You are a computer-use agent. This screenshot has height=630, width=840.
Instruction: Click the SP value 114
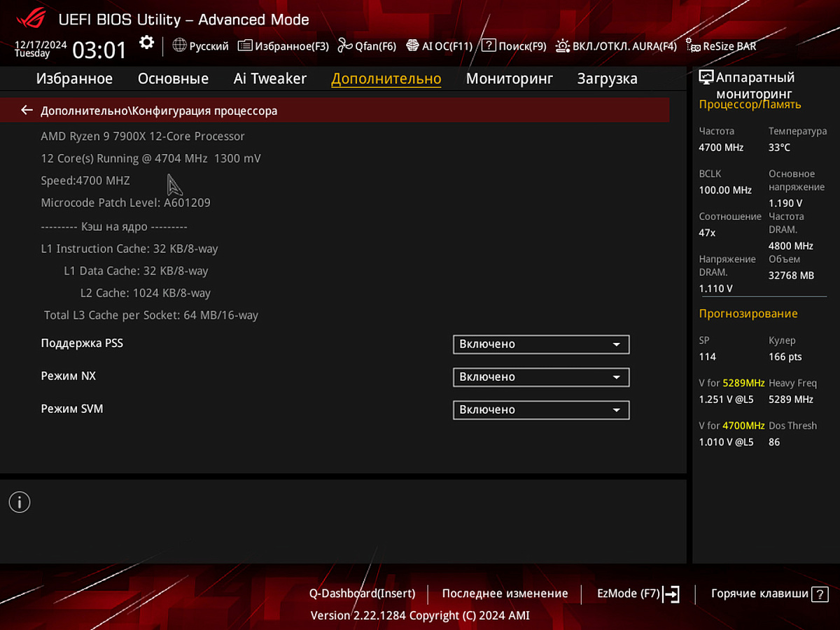pyautogui.click(x=708, y=356)
